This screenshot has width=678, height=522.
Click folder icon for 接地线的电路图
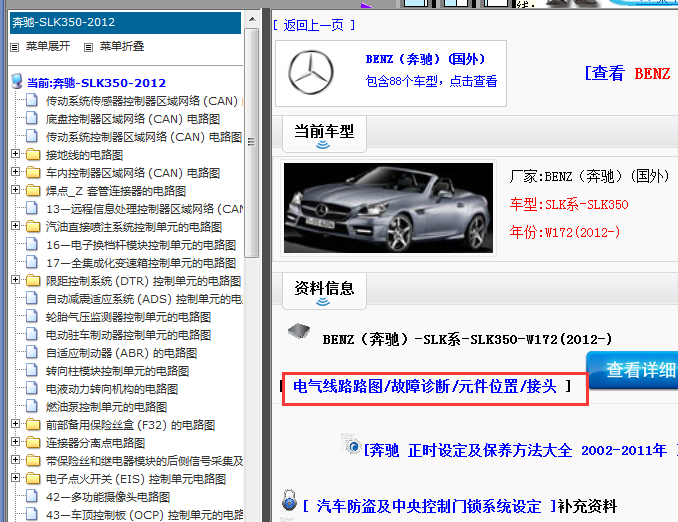pos(33,154)
